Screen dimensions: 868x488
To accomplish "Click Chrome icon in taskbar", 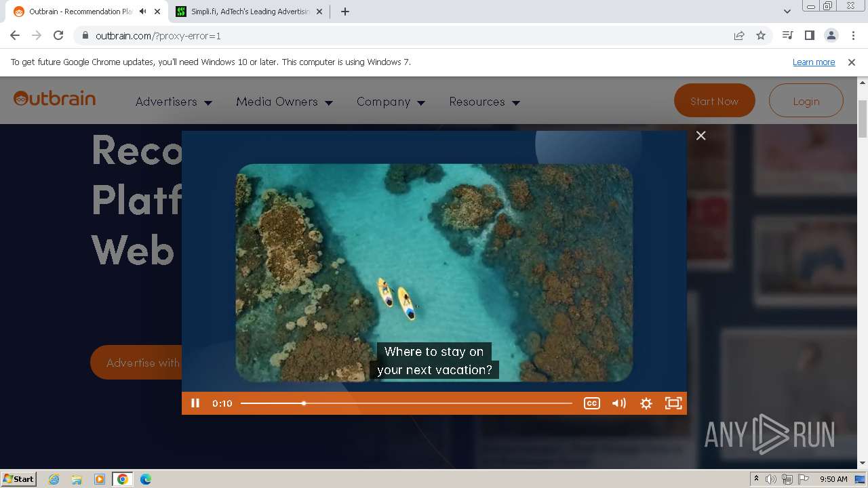I will point(123,479).
